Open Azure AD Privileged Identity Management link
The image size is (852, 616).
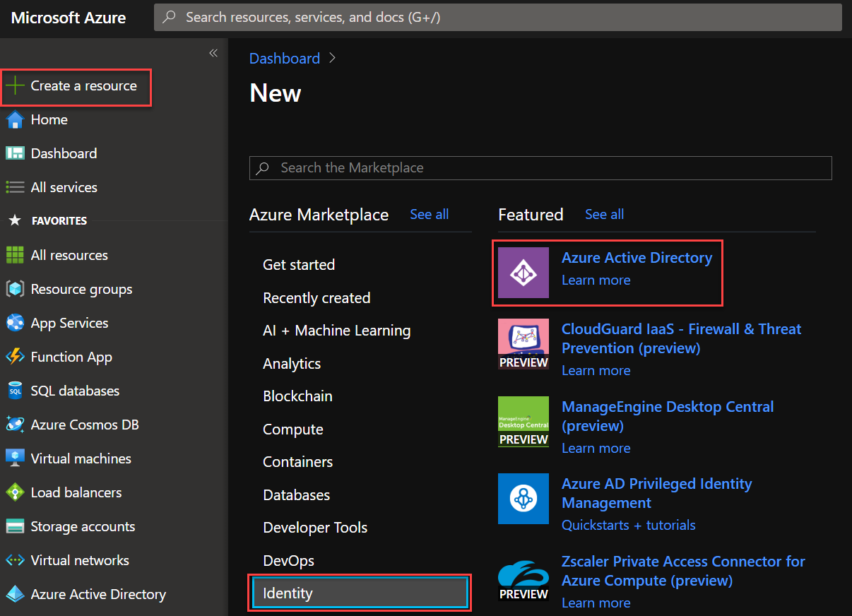(x=657, y=493)
